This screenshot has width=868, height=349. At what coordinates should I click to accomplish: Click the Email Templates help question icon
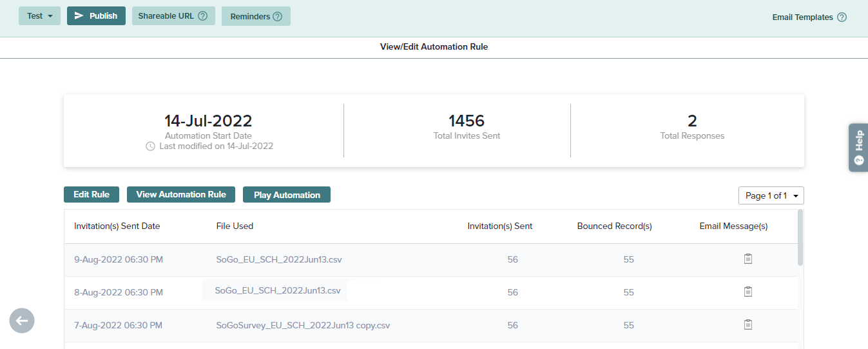[842, 17]
